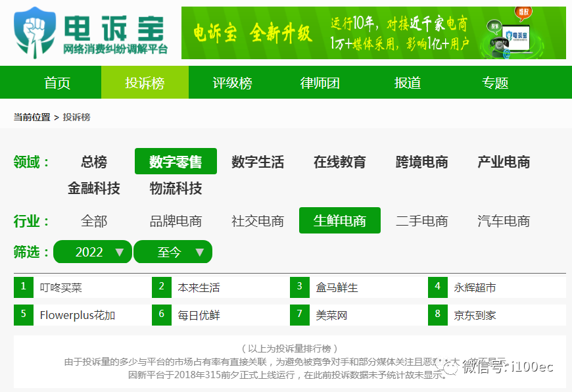Open rank 2 entry 本来生活
The height and width of the screenshot is (392, 572).
pos(199,287)
